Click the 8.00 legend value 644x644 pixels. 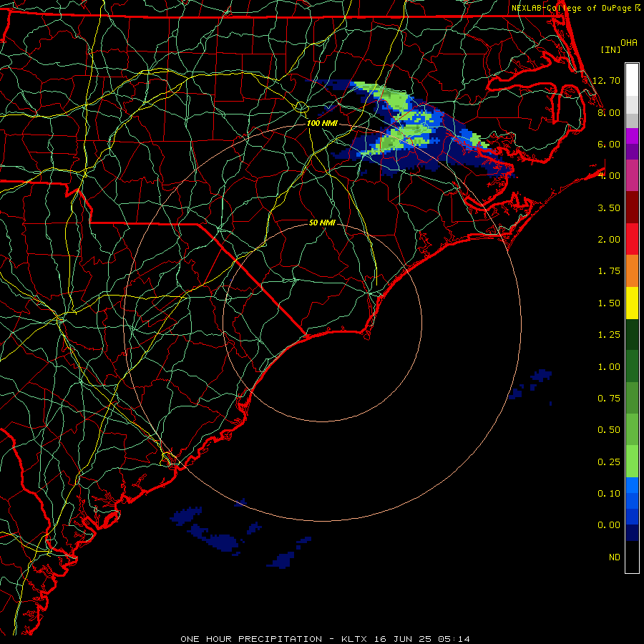[x=609, y=112]
